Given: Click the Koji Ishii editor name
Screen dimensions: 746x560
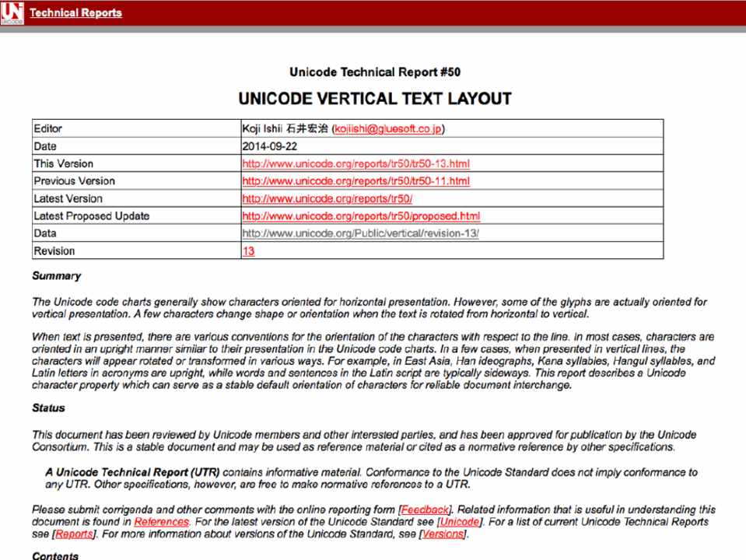Looking at the screenshot, I should coord(263,129).
